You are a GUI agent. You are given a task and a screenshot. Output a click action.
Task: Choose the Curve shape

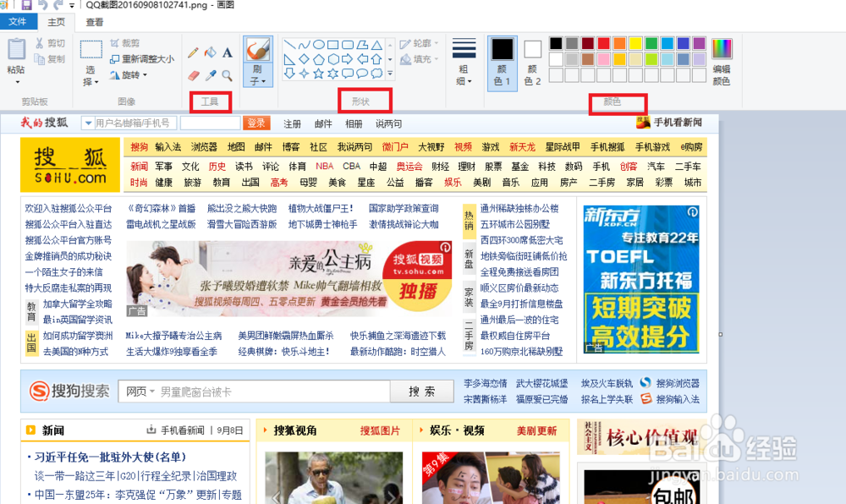click(305, 45)
